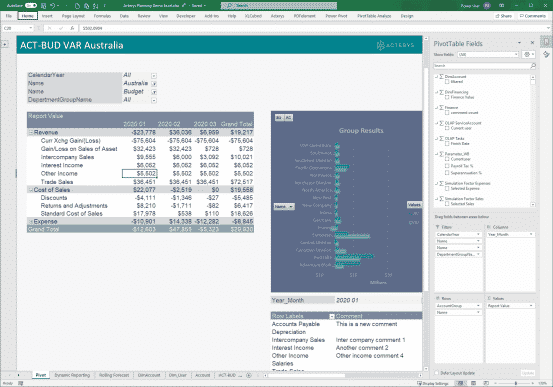Collapse the Revenue row group
This screenshot has width=553, height=387.
pos(31,133)
